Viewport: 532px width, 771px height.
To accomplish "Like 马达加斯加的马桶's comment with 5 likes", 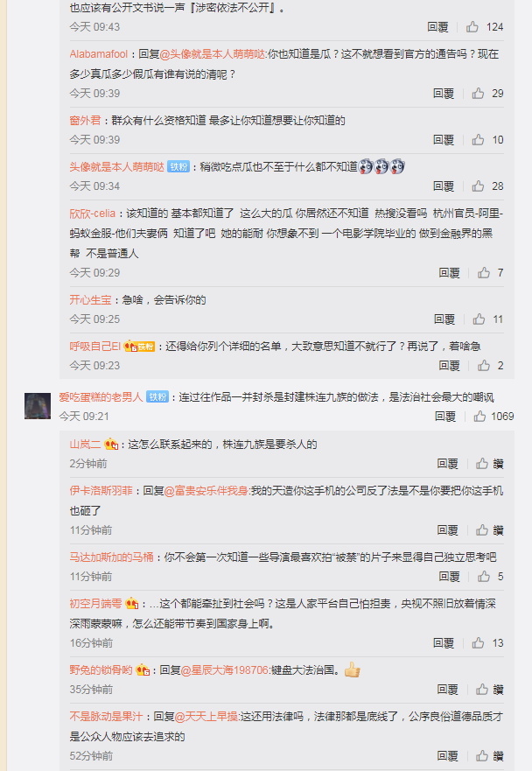I will (484, 577).
